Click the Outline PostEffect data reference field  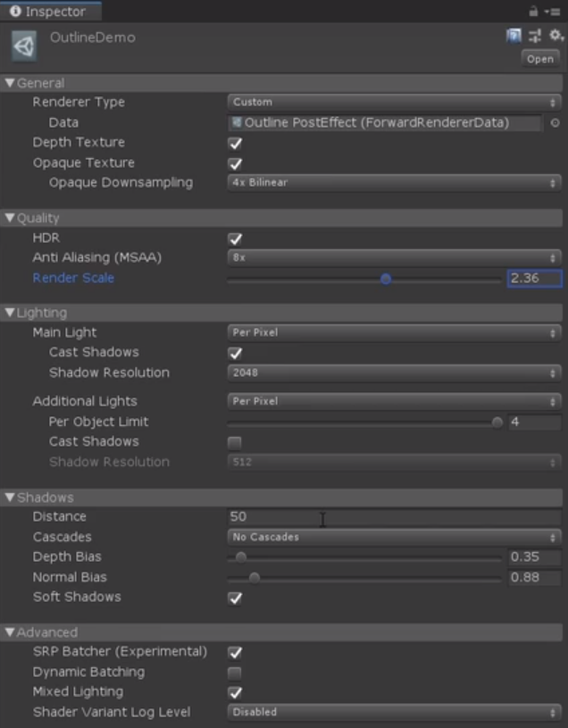click(385, 123)
